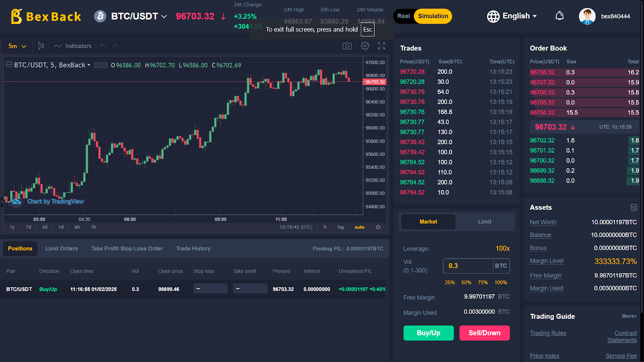
Task: Open chart settings gear in toolbar
Action: 365,46
